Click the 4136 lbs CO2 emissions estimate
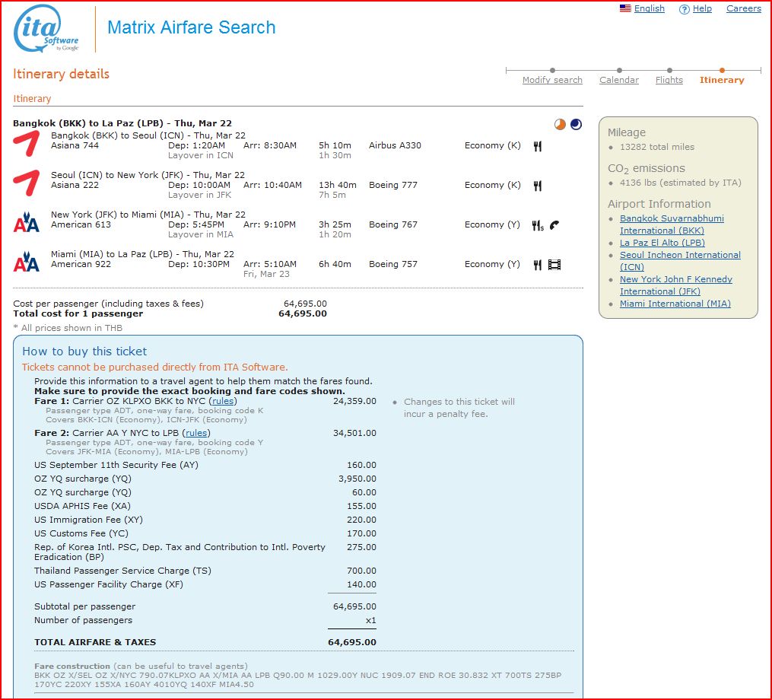The image size is (772, 700). pyautogui.click(x=681, y=183)
